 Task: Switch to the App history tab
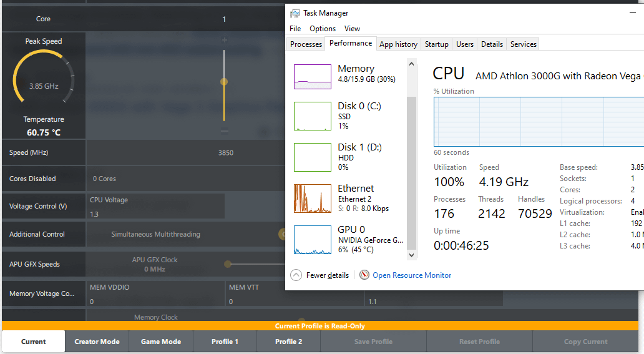click(398, 44)
